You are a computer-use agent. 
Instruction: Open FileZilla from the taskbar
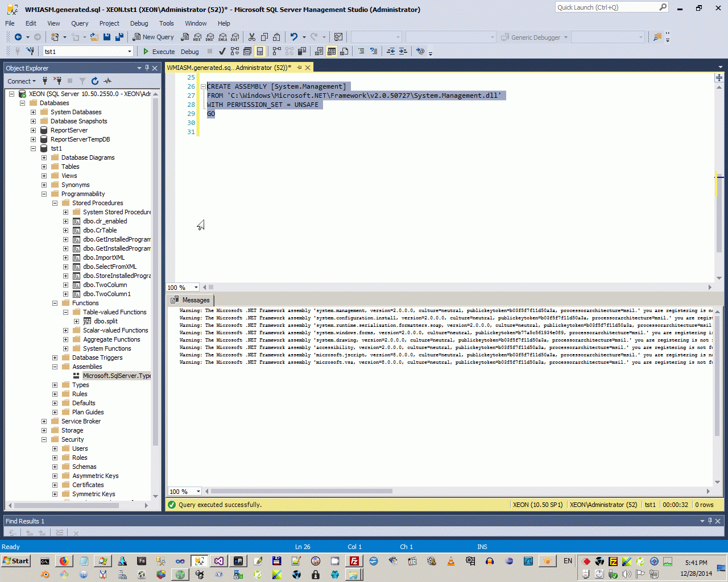click(x=354, y=561)
